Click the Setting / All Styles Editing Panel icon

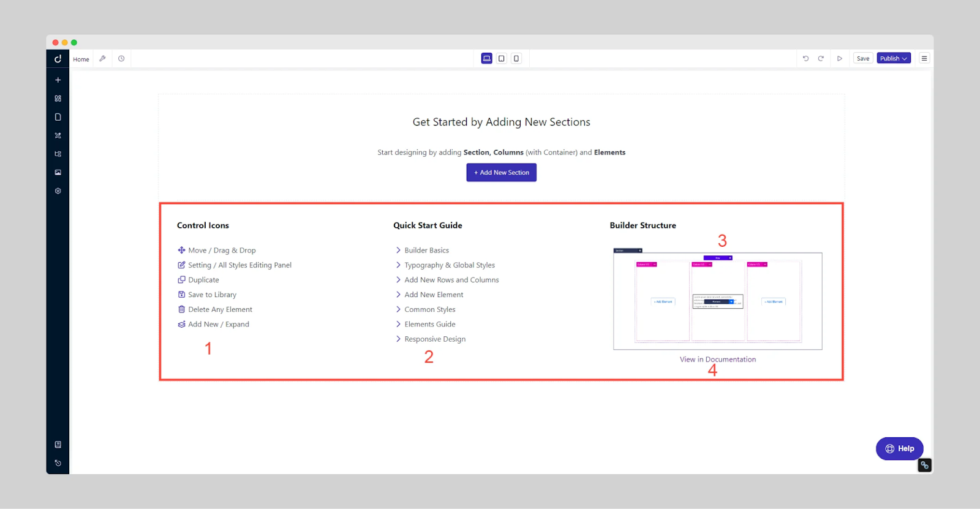tap(181, 265)
